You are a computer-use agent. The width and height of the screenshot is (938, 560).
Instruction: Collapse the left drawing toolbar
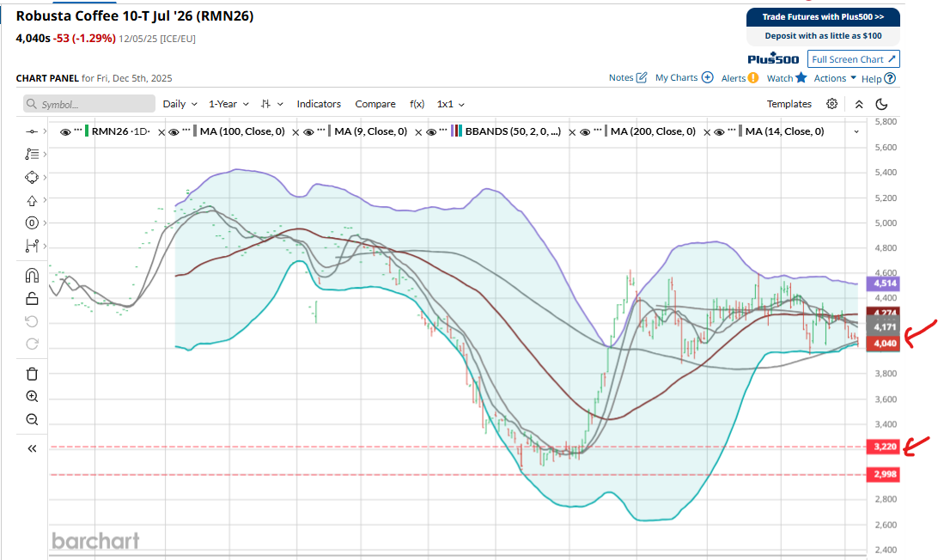point(32,448)
